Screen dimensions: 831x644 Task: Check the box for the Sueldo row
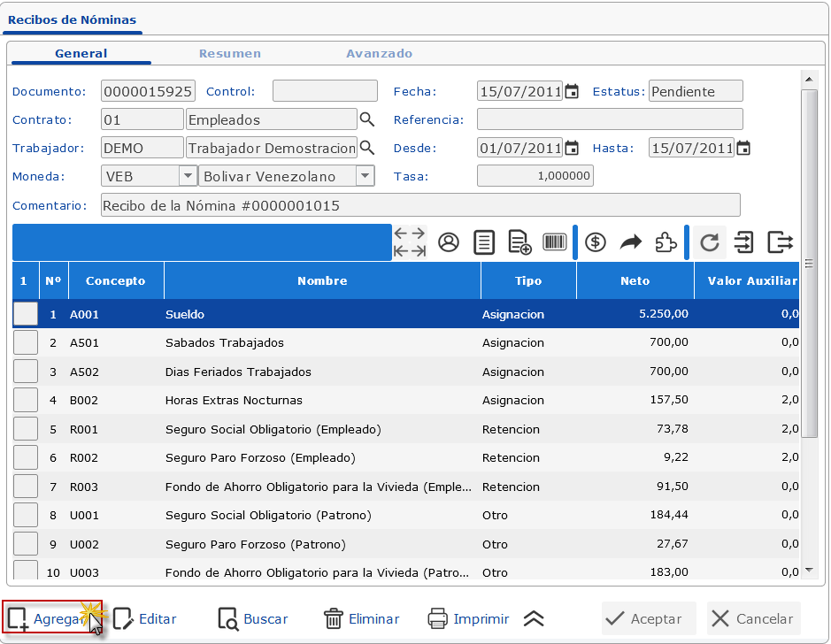[x=26, y=314]
